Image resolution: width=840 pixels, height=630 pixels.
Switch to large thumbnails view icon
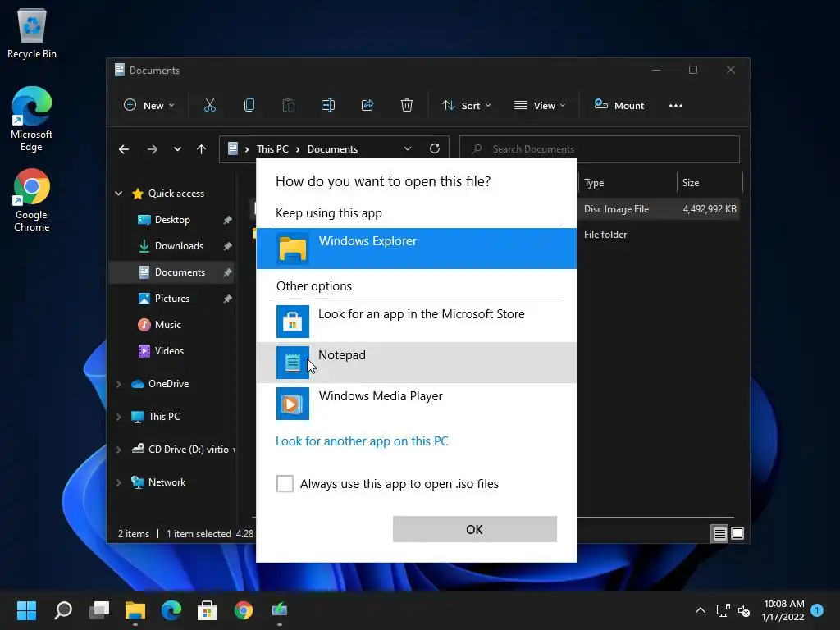pos(737,533)
